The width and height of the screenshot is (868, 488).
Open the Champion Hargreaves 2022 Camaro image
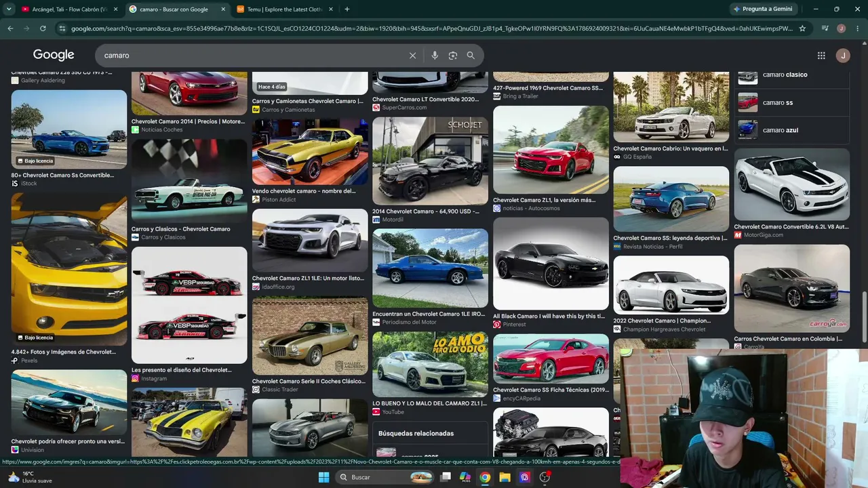point(671,285)
